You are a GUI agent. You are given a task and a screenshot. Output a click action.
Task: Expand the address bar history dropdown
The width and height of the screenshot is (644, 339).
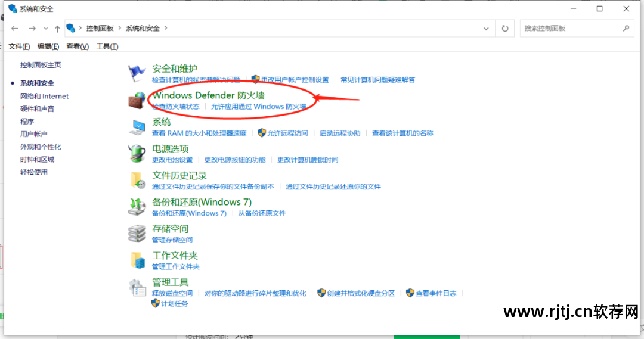(x=486, y=29)
